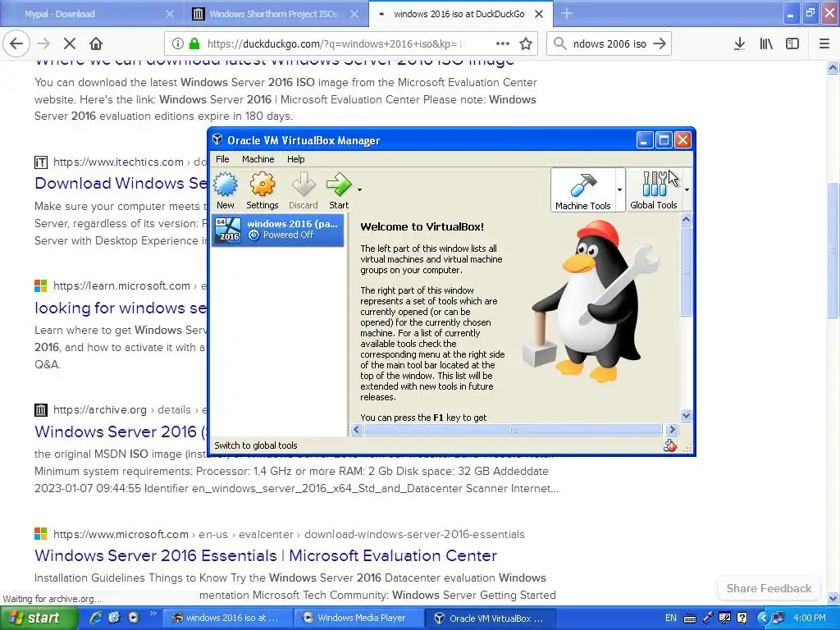Screen dimensions: 840x630
Task: Open the browser home page
Action: point(96,43)
